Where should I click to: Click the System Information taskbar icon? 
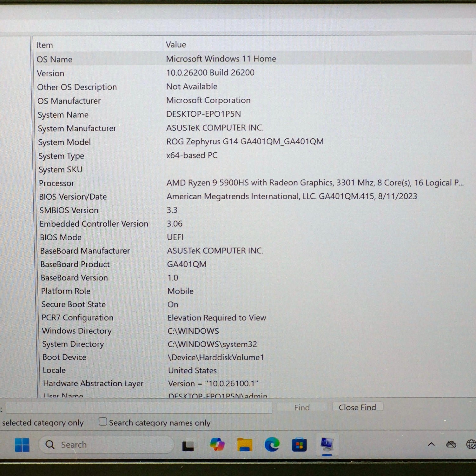click(x=327, y=444)
